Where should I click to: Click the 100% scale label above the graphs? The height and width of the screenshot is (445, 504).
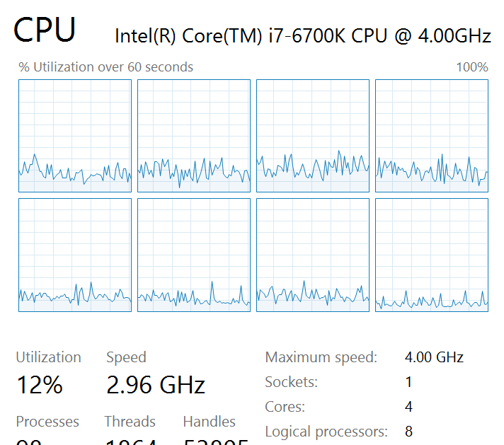(472, 67)
